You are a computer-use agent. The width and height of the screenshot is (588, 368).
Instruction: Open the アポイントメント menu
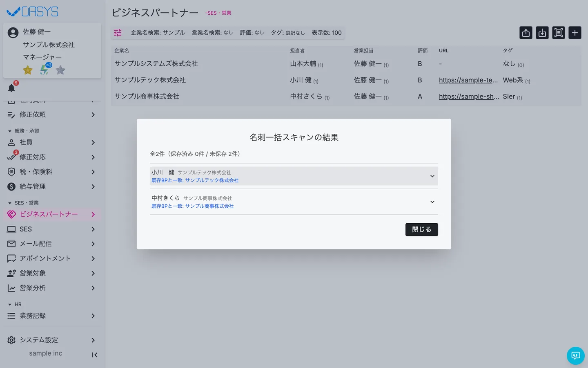click(52, 258)
